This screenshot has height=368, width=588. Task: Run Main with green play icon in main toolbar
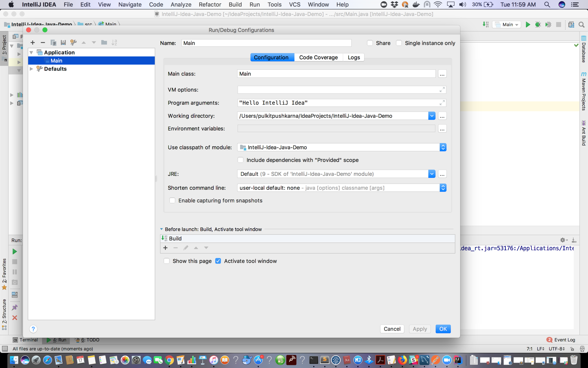tap(528, 25)
